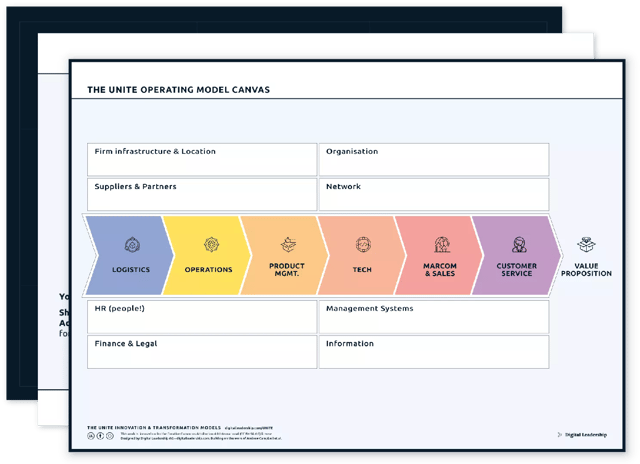This screenshot has height=464, width=640.
Task: Click the 'Designed by Digital Leadership' footer line
Action: (201, 438)
